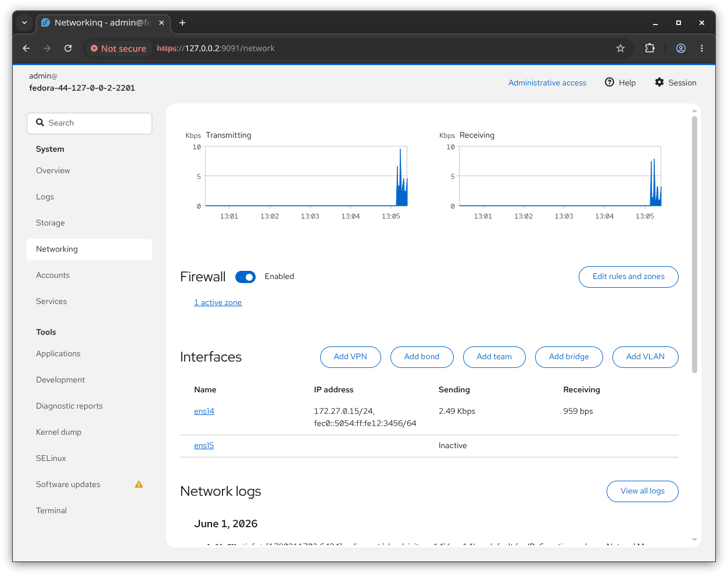Open Applications under Tools

pyautogui.click(x=89, y=353)
